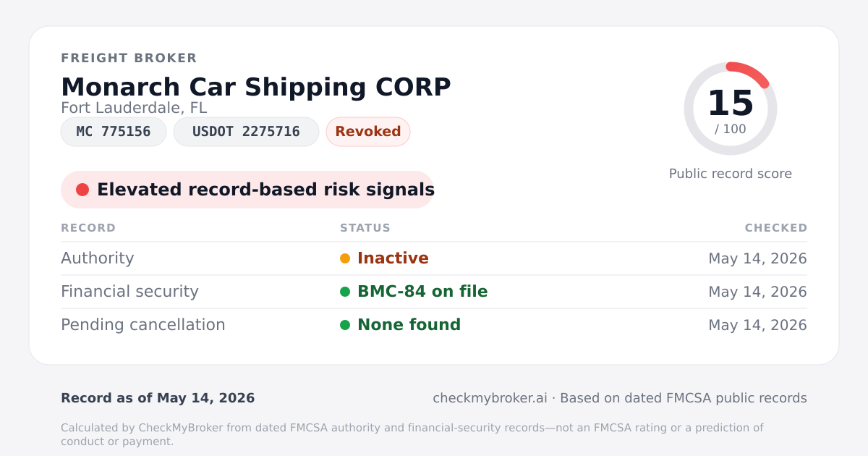
Task: Click the Monarch Car Shipping CORP title
Action: (x=256, y=87)
